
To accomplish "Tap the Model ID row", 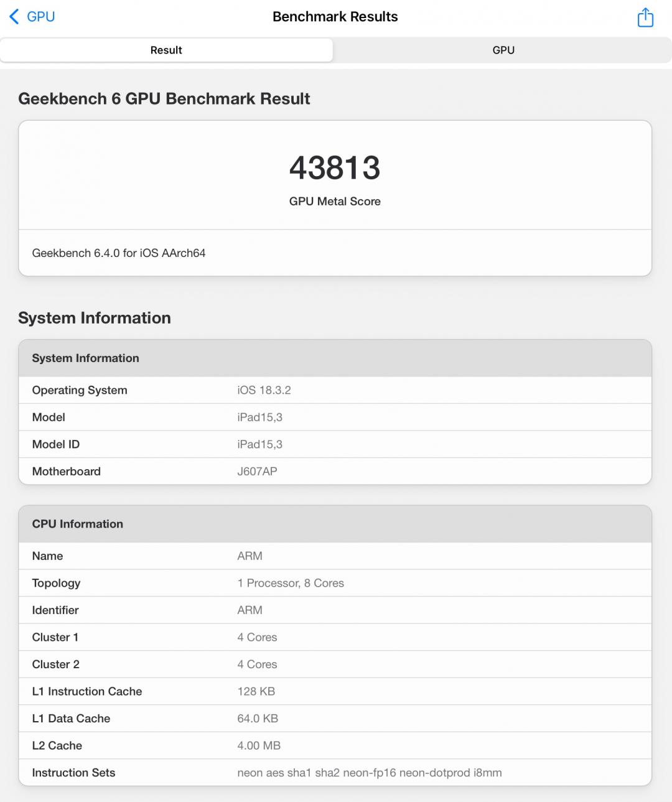I will pos(335,444).
